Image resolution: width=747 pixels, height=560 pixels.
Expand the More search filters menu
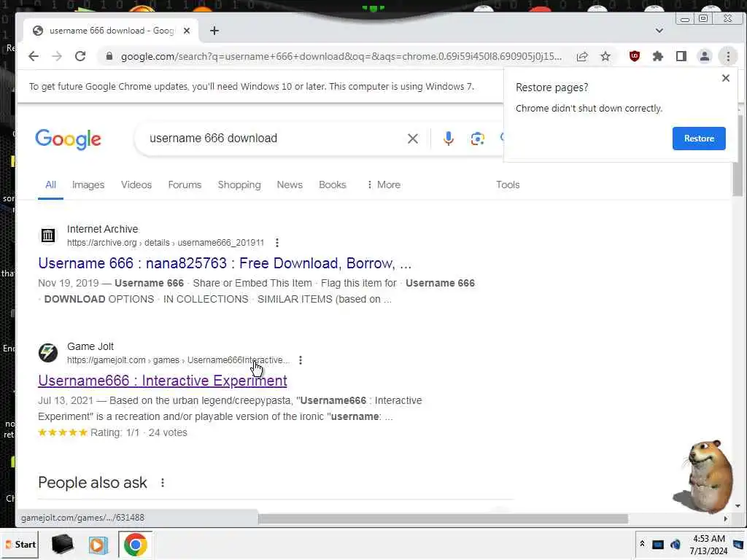(384, 184)
